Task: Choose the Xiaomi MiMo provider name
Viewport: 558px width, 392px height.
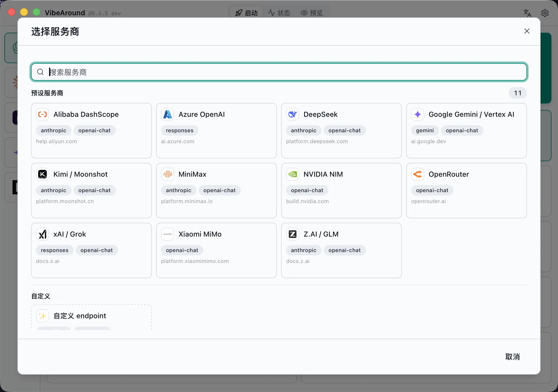Action: tap(200, 234)
